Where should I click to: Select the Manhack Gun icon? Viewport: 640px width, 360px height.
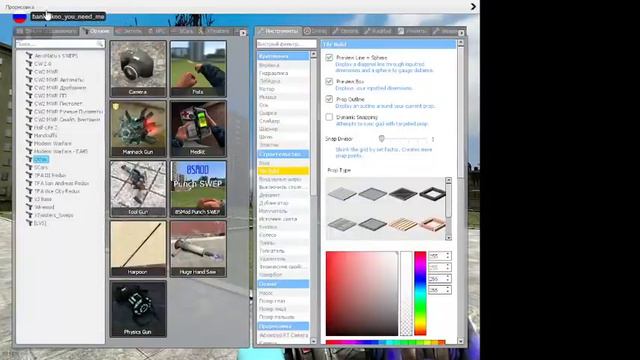pos(138,129)
